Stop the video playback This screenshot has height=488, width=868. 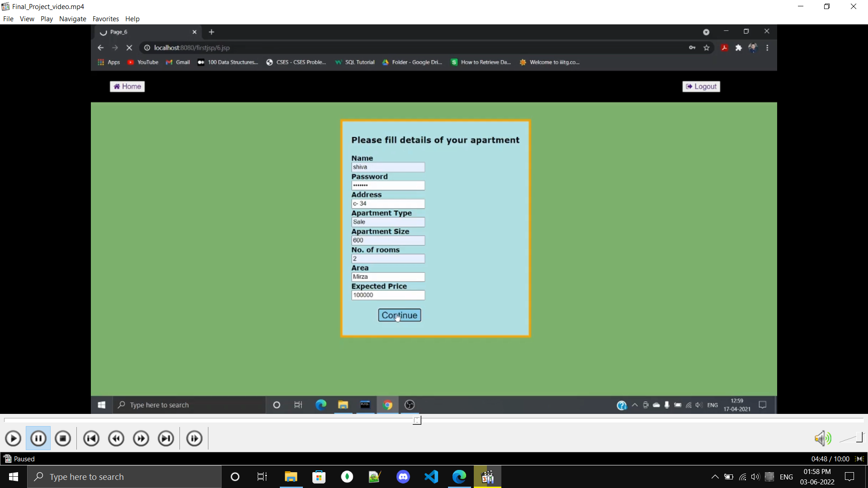[63, 438]
